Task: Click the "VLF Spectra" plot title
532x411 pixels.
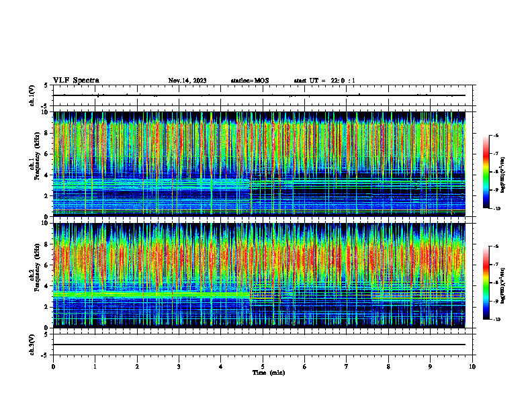Action: coord(76,81)
